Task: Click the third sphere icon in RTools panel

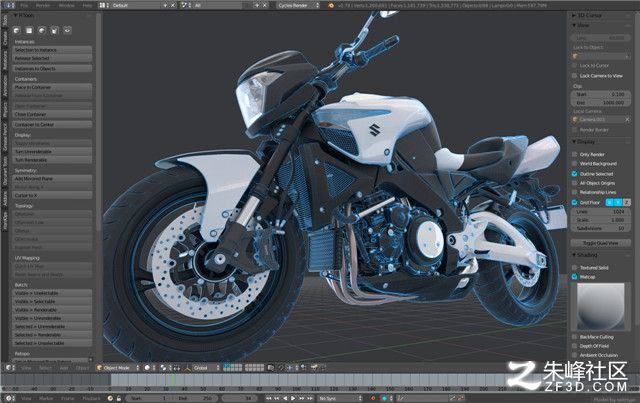Action: click(x=42, y=30)
